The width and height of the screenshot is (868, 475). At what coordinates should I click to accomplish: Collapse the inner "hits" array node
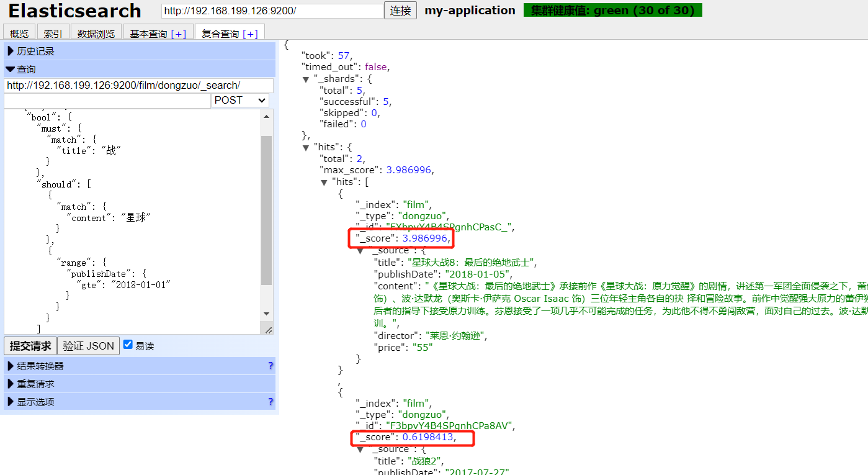click(x=324, y=183)
